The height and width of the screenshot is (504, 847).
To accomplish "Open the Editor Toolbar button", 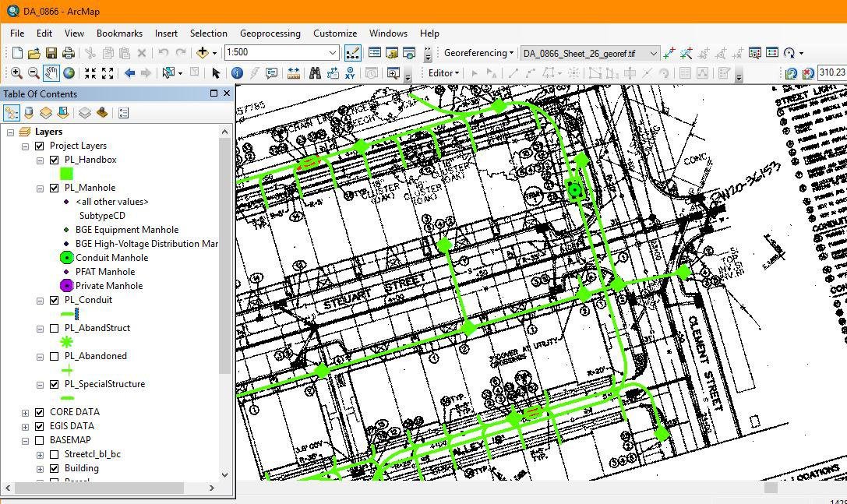I will pos(352,53).
